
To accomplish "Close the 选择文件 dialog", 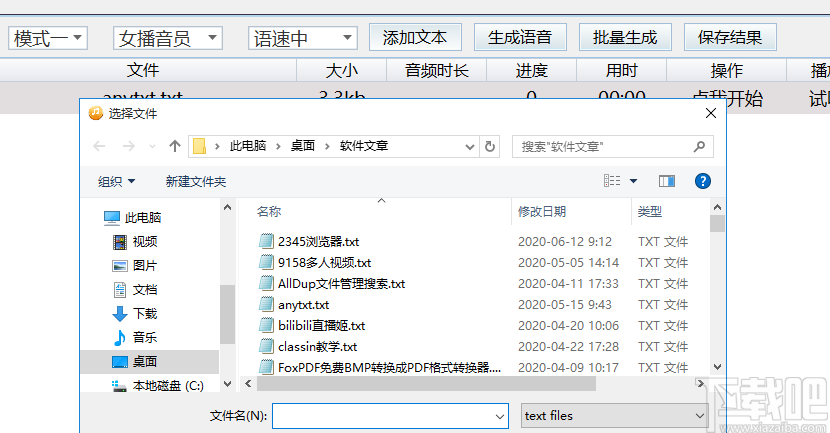I will (x=711, y=113).
